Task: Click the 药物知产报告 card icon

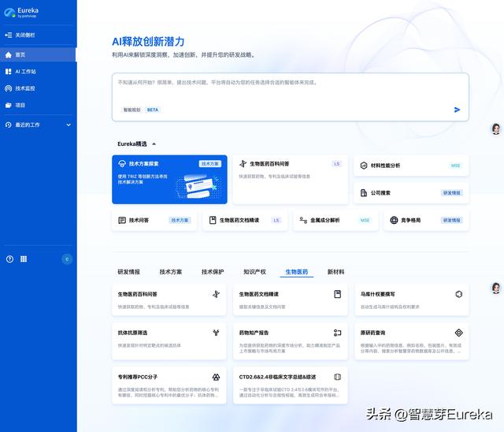Action: [337, 333]
